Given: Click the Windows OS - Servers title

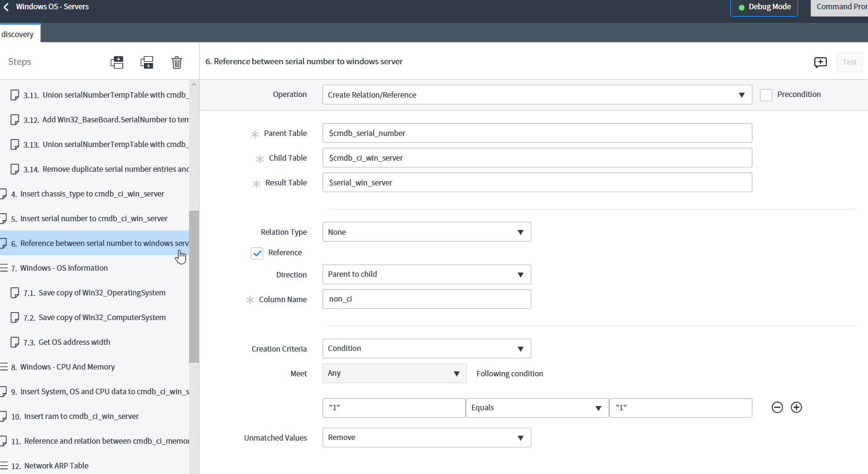Looking at the screenshot, I should pyautogui.click(x=53, y=7).
